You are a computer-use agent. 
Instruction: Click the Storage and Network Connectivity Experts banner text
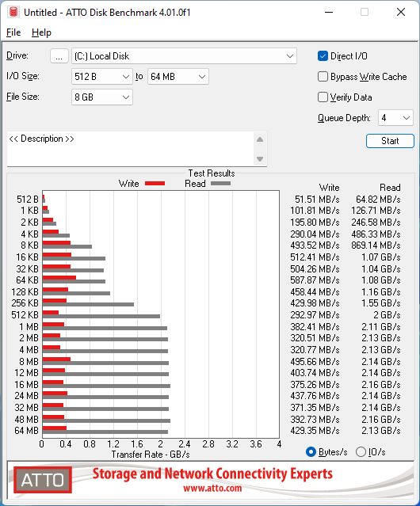212,474
